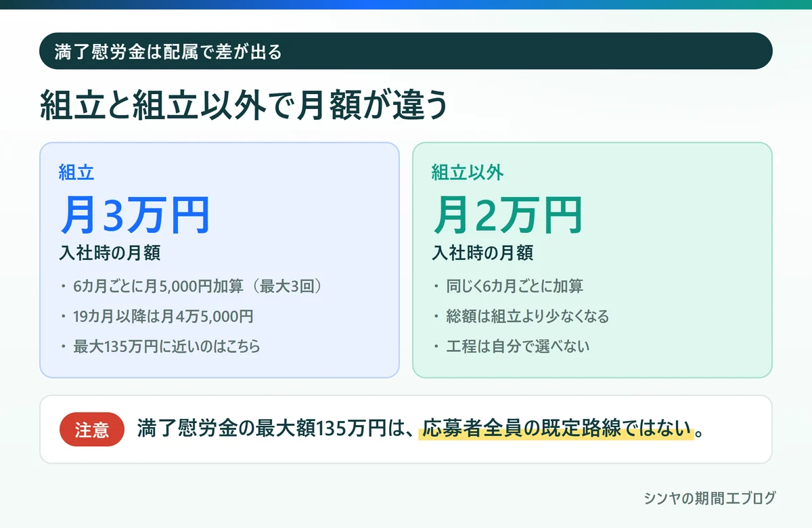The height and width of the screenshot is (528, 812).
Task: Click the amount 月3万円
Action: coord(135,215)
